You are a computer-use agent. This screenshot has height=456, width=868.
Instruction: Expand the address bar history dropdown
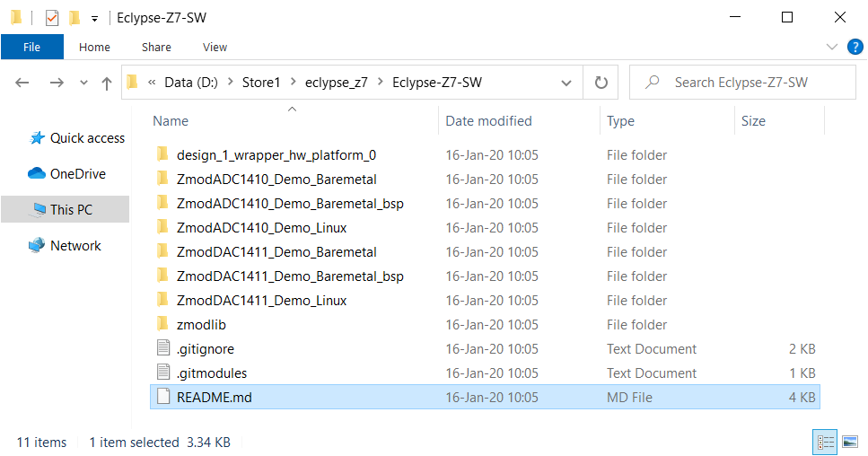click(566, 83)
